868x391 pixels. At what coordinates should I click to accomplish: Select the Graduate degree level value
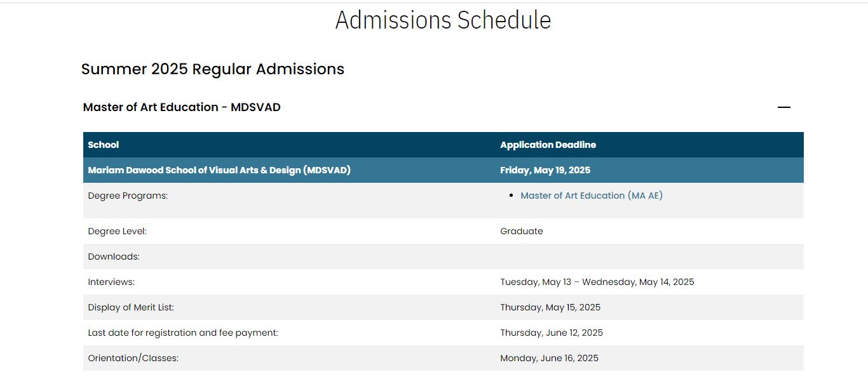[522, 231]
